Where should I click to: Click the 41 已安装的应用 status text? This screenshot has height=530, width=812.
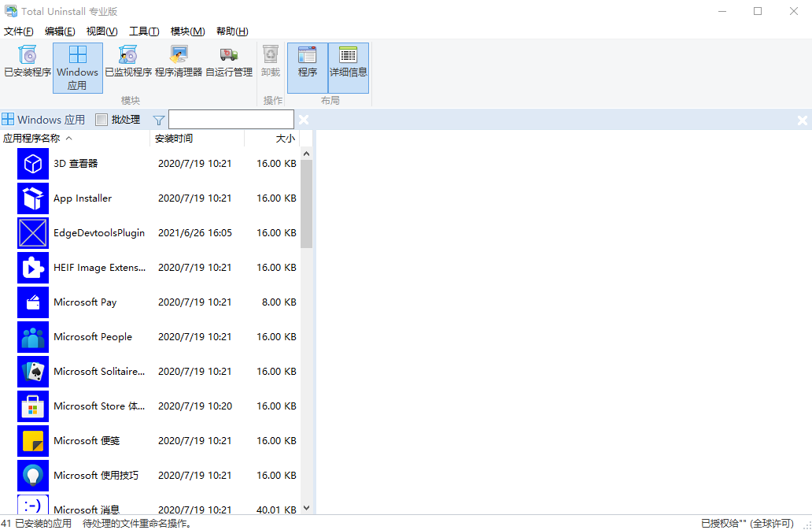[36, 523]
